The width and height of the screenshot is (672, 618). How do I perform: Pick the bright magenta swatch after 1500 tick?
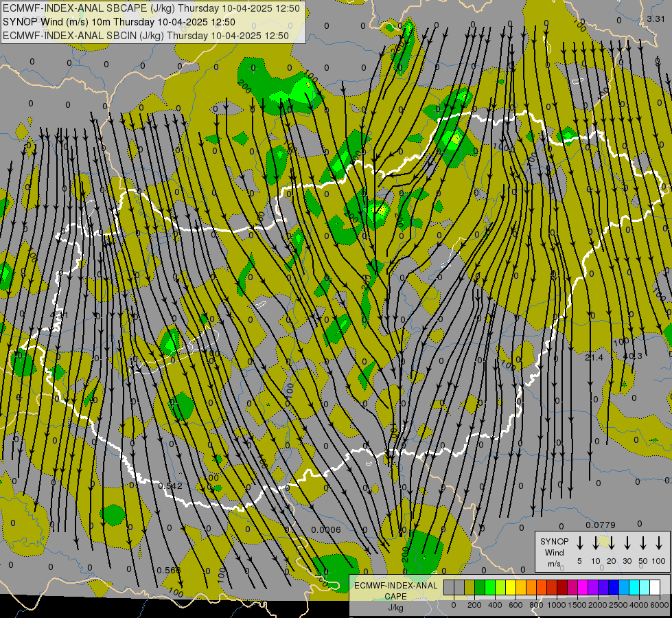coord(583,587)
